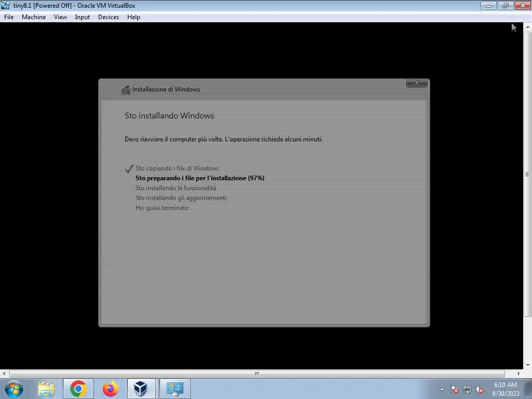Close the VirtualBox window
Screen dimensions: 532x399
[x=523, y=5]
